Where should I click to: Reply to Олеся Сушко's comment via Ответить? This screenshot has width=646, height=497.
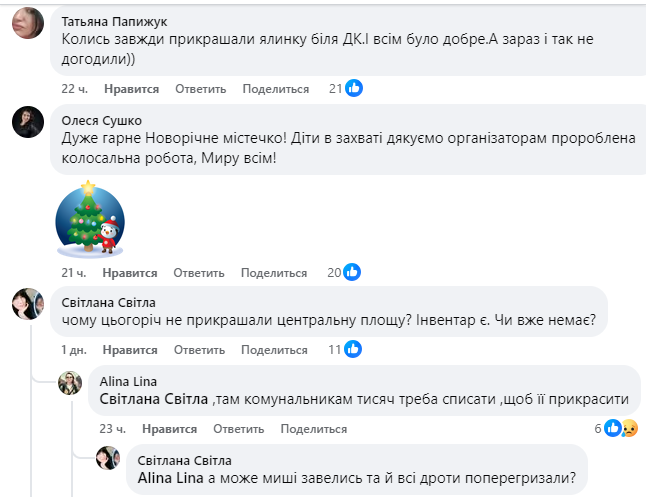199,273
